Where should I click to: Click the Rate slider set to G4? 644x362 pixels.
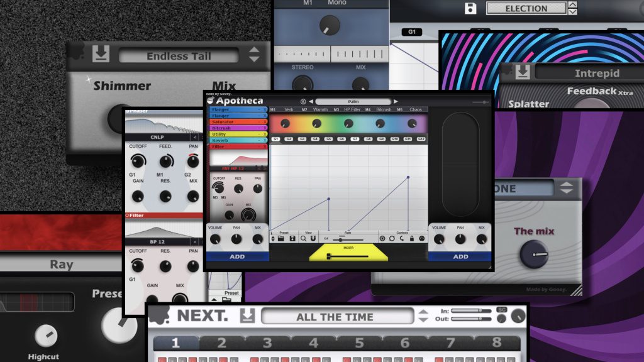coord(340,239)
